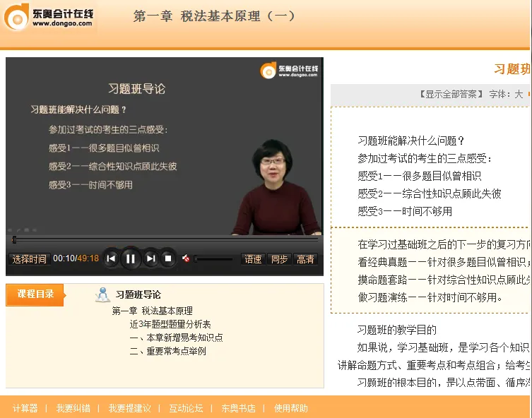Open the 语速 playback speed options

point(253,259)
